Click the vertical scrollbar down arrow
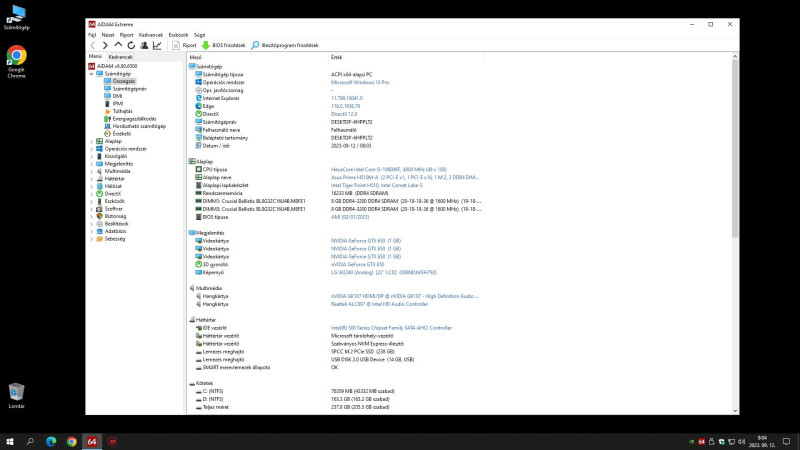 click(x=735, y=411)
